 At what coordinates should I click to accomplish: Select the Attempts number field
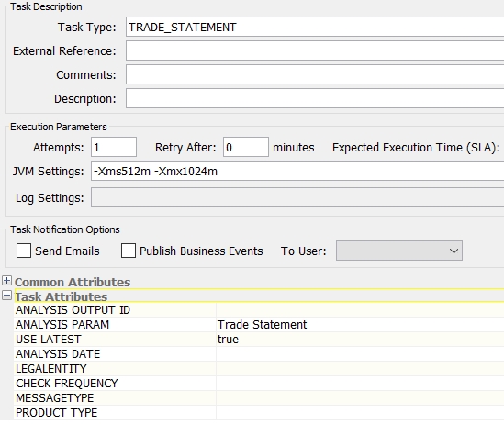tap(114, 147)
